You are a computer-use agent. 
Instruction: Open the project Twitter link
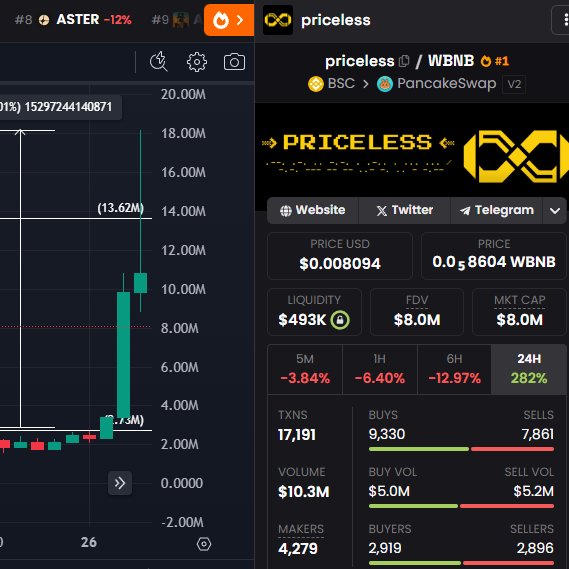point(405,210)
